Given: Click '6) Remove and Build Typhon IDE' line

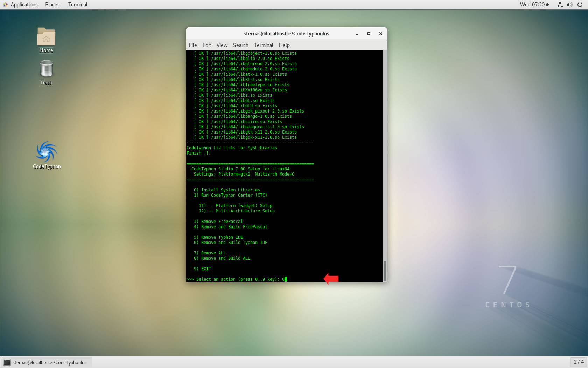Looking at the screenshot, I should 231,243.
